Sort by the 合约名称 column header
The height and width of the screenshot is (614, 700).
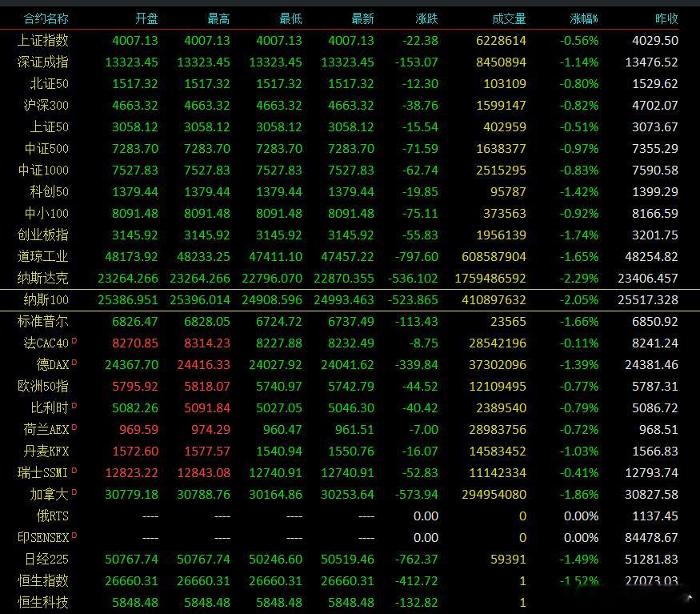click(x=46, y=18)
